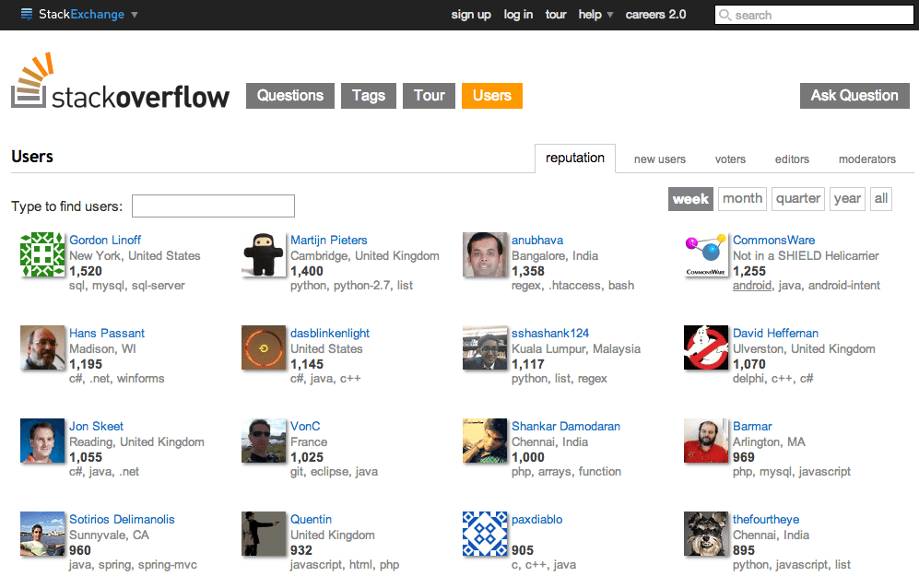Image resolution: width=919 pixels, height=588 pixels.
Task: Open Jon Skeet's profile link
Action: (x=96, y=426)
